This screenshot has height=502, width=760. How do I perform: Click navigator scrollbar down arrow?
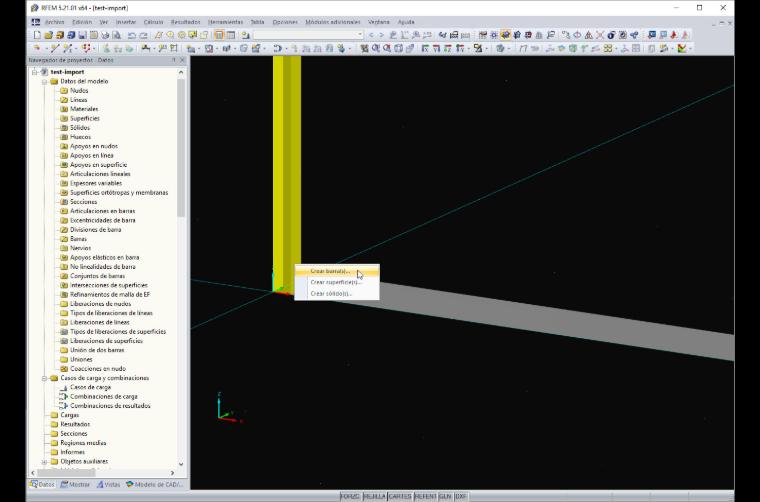[181, 464]
